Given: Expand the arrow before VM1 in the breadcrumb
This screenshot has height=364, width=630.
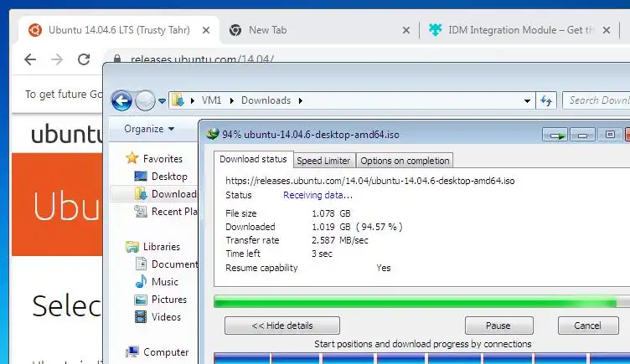Looking at the screenshot, I should (193, 100).
